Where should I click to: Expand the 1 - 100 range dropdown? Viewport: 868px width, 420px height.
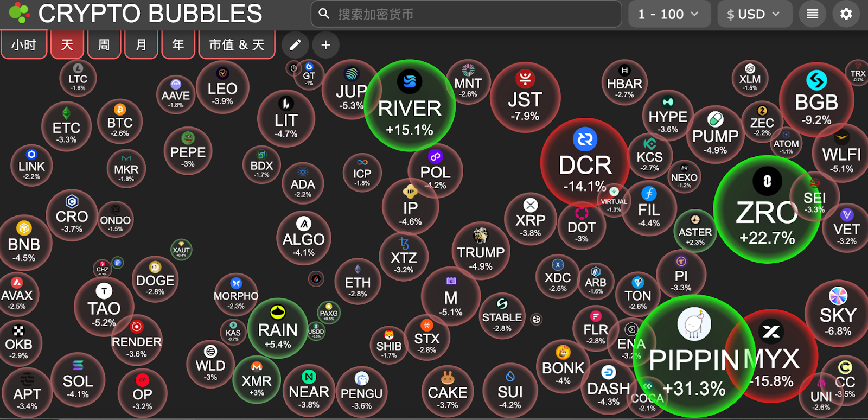[x=669, y=14]
